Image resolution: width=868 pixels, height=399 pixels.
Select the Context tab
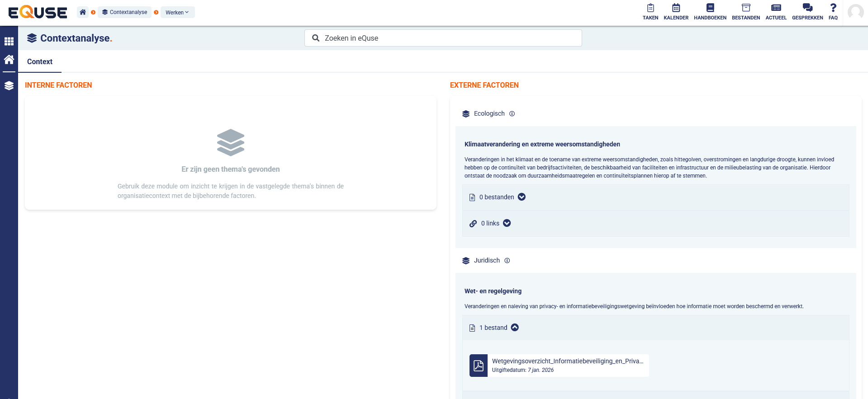click(40, 62)
